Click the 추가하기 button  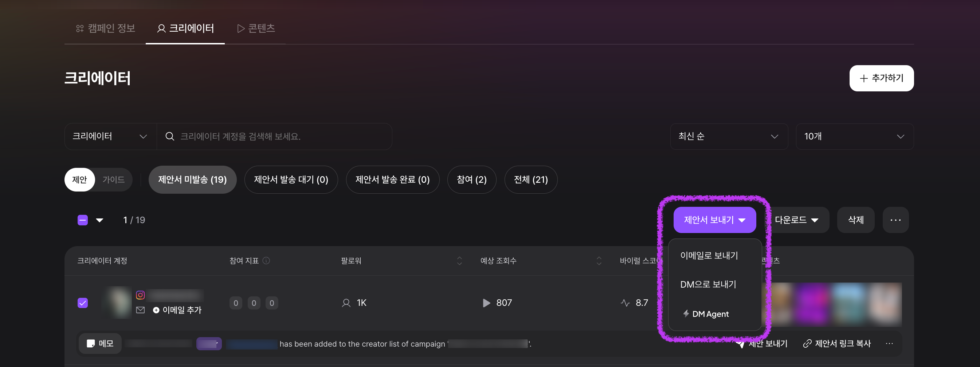881,78
